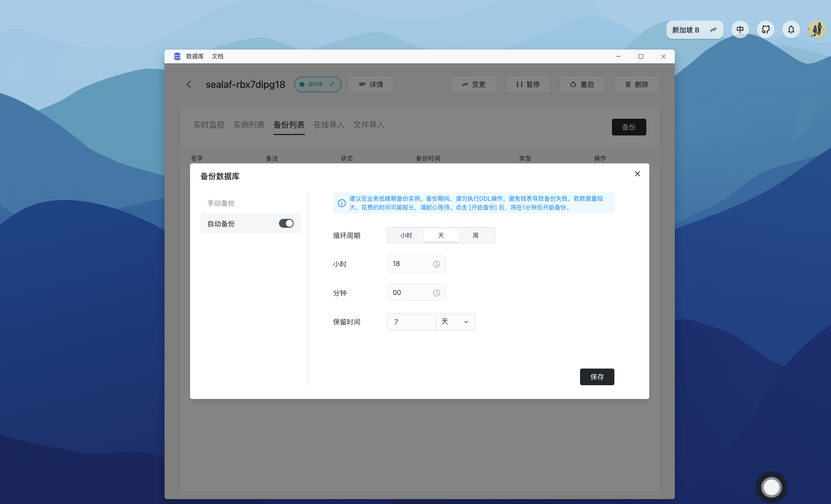Click the 备份时间 column header
The image size is (831, 504).
(428, 159)
